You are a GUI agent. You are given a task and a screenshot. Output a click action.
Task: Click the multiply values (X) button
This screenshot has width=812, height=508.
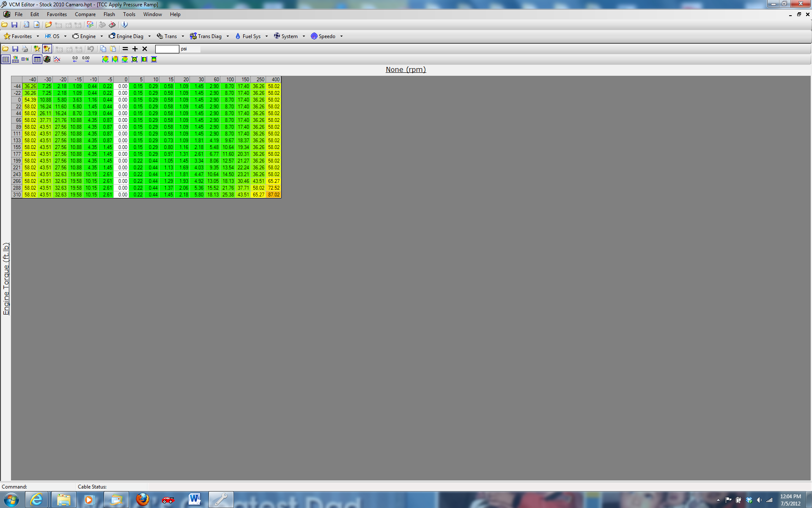pos(145,49)
